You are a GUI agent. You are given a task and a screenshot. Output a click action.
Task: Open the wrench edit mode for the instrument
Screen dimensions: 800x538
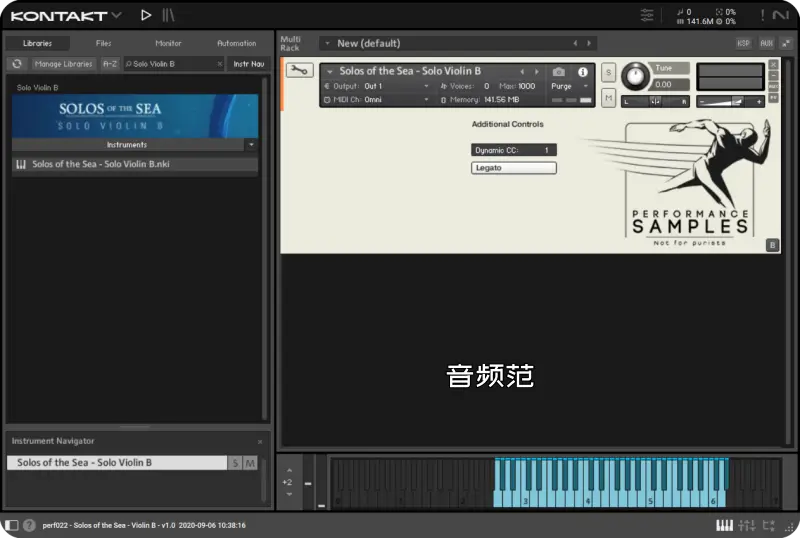(299, 71)
